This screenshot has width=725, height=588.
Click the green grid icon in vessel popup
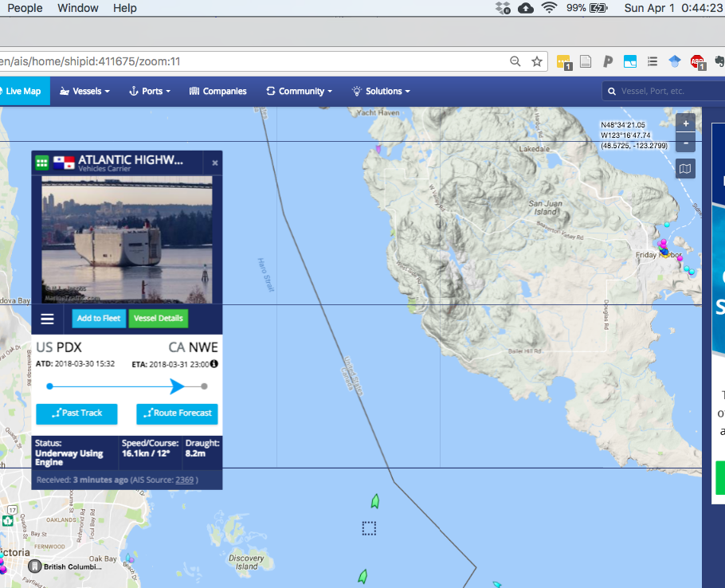[x=41, y=163]
